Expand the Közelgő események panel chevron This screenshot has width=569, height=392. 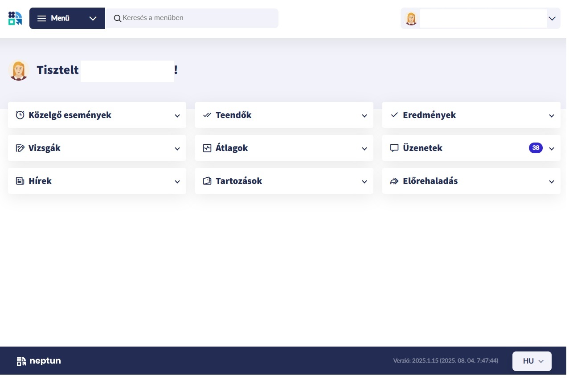click(x=177, y=116)
